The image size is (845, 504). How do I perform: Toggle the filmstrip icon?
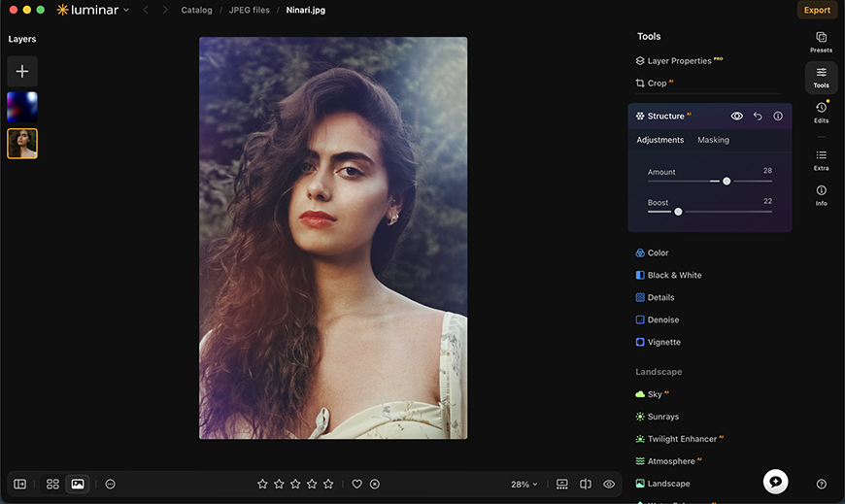coord(562,484)
